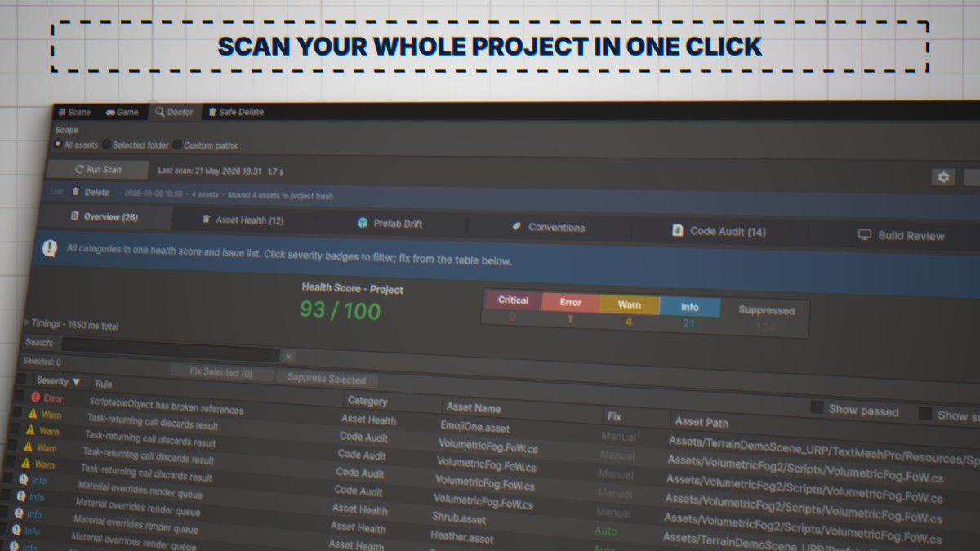This screenshot has height=551, width=980.
Task: Click the Shrub.asset asset name
Action: 459,518
